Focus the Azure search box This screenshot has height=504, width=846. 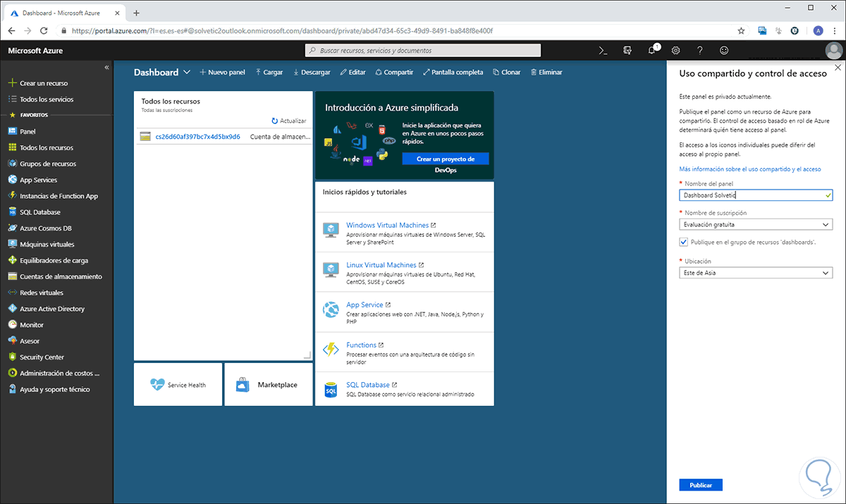pos(423,51)
